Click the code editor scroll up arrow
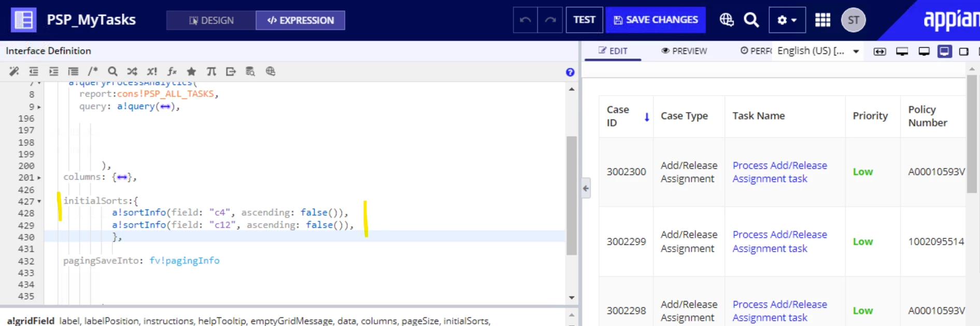Screen dimensions: 980x326 click(x=572, y=89)
